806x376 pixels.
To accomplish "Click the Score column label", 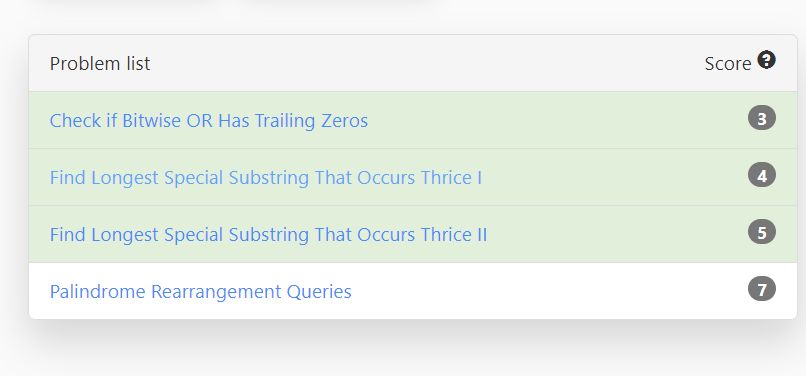I will [x=728, y=64].
